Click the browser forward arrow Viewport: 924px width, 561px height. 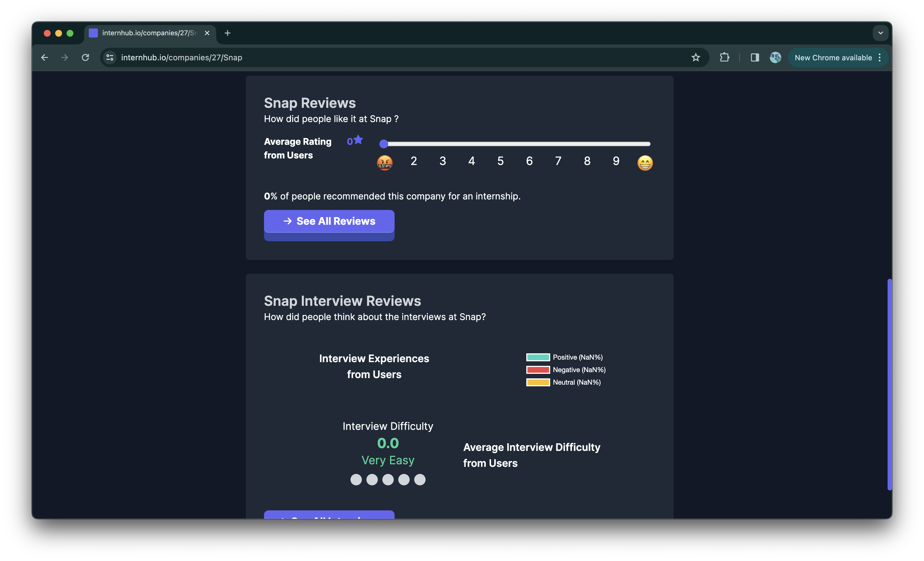point(65,57)
